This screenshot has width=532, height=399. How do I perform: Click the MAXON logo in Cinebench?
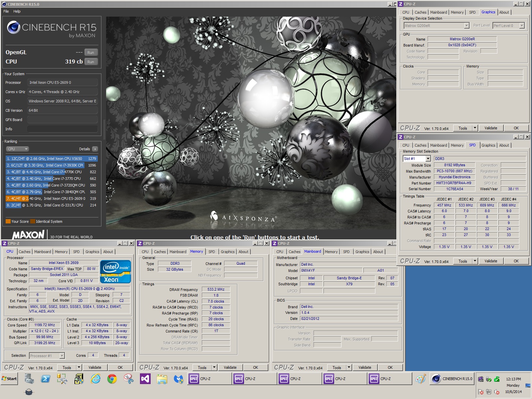pos(28,235)
